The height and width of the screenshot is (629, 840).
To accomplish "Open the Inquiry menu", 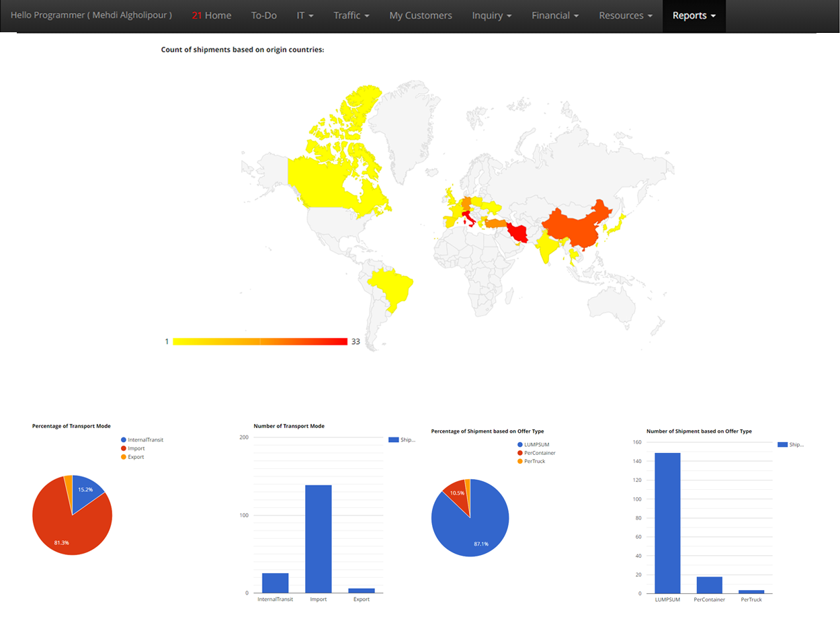I will click(x=491, y=15).
